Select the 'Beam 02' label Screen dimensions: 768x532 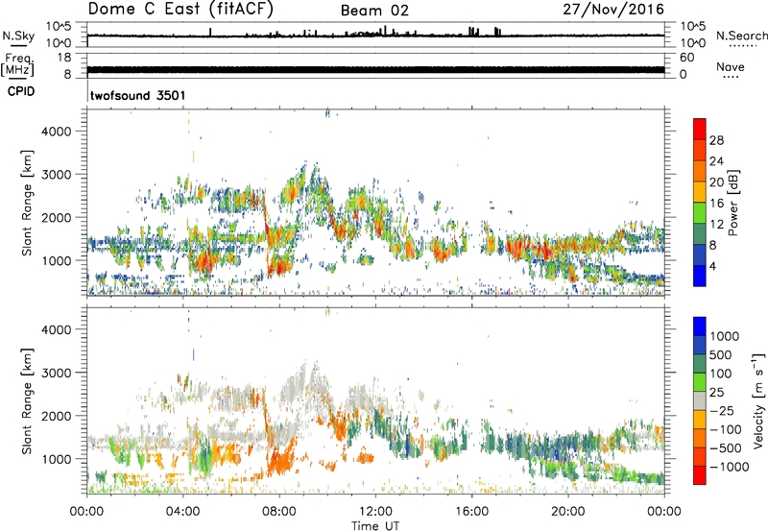tap(374, 11)
